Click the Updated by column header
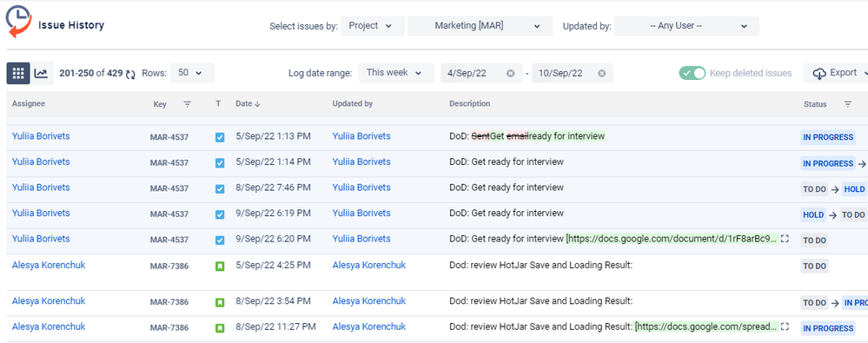Image resolution: width=868 pixels, height=343 pixels. click(353, 103)
